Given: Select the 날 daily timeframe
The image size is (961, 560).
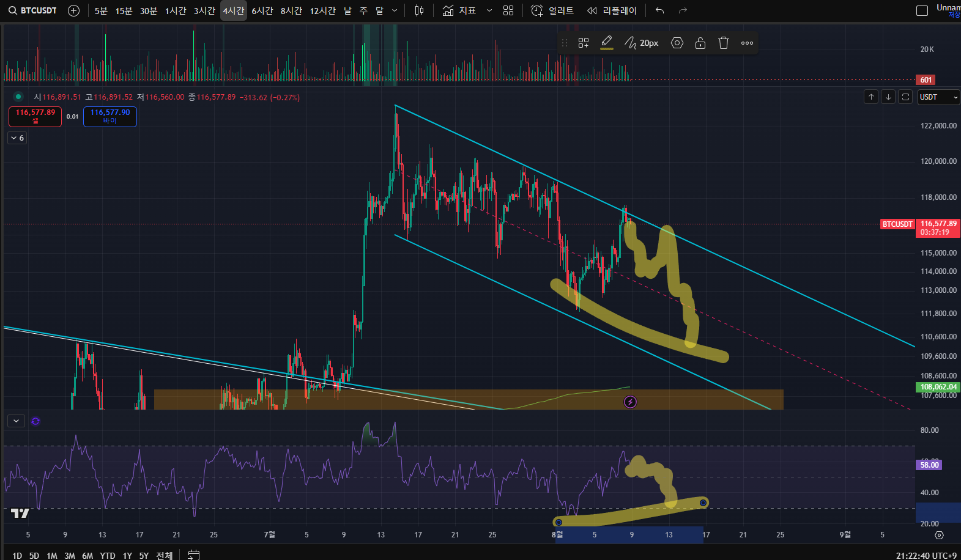Looking at the screenshot, I should [347, 10].
